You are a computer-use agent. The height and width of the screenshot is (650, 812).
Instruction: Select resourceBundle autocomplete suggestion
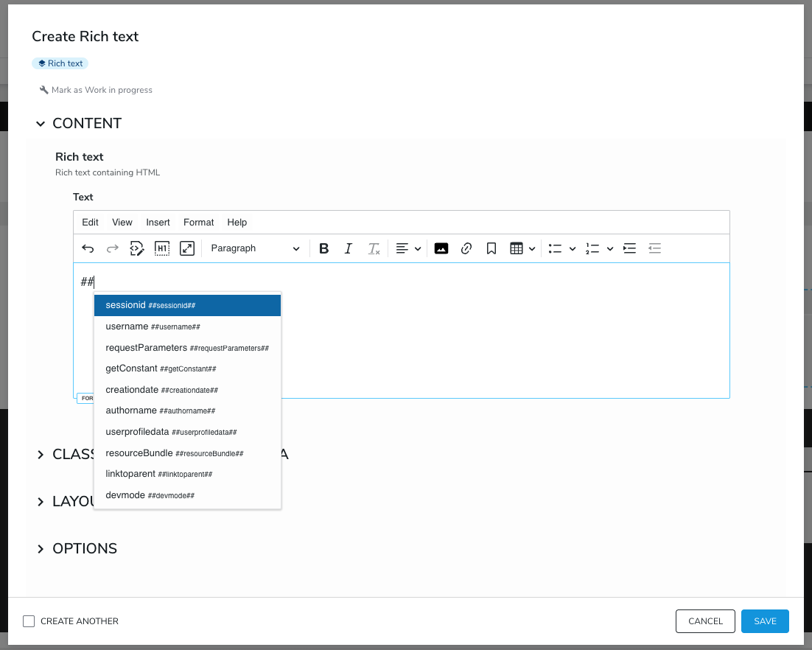point(187,453)
